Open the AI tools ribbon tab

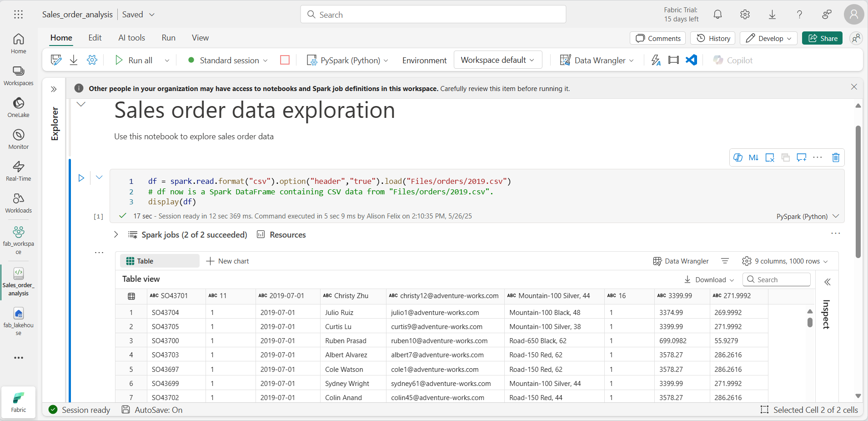tap(131, 38)
